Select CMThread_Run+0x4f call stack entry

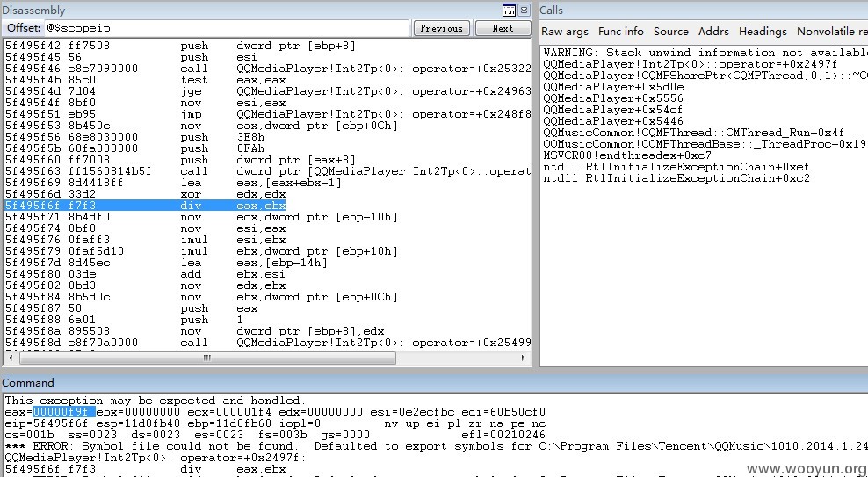pyautogui.click(x=694, y=133)
